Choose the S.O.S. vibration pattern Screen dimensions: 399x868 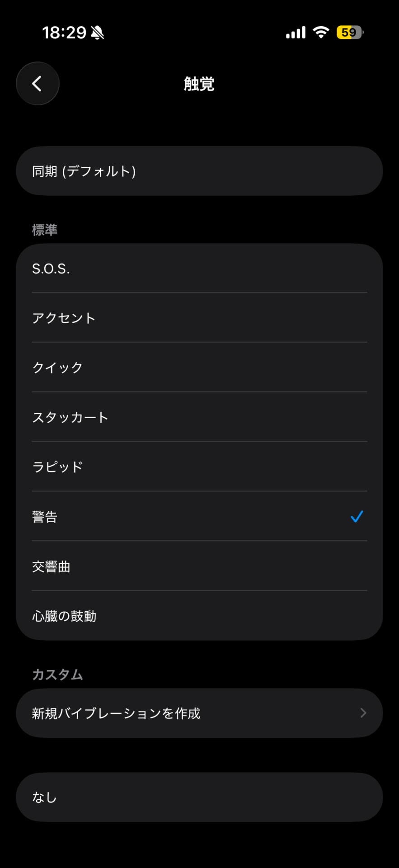(199, 269)
